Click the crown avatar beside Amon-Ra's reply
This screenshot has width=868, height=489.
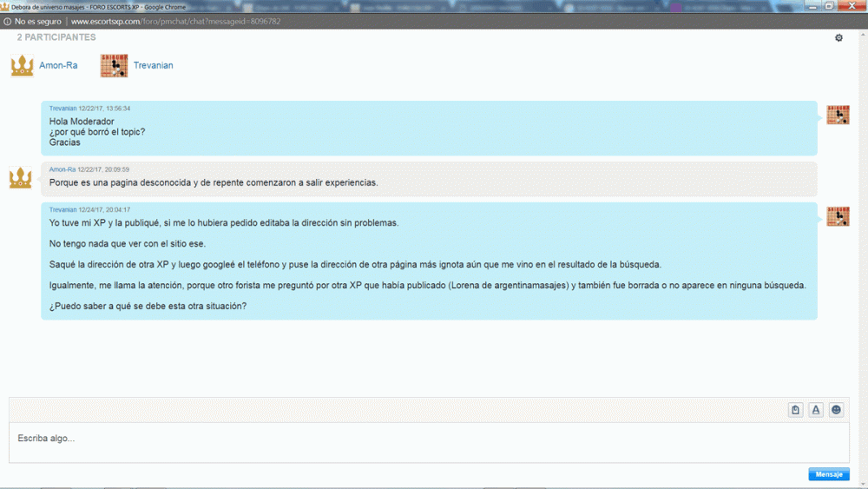pos(20,178)
